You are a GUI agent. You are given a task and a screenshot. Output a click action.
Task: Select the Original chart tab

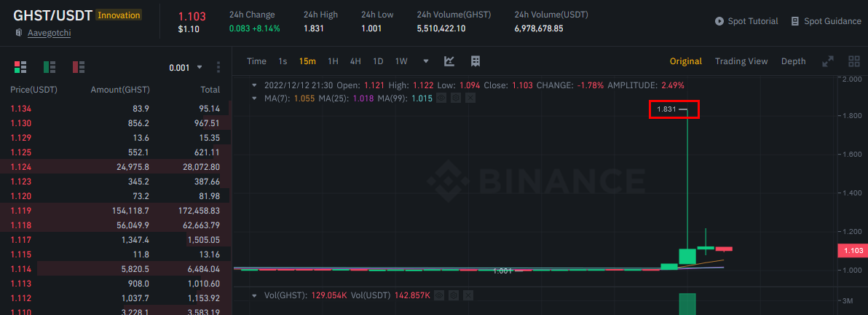pyautogui.click(x=686, y=61)
